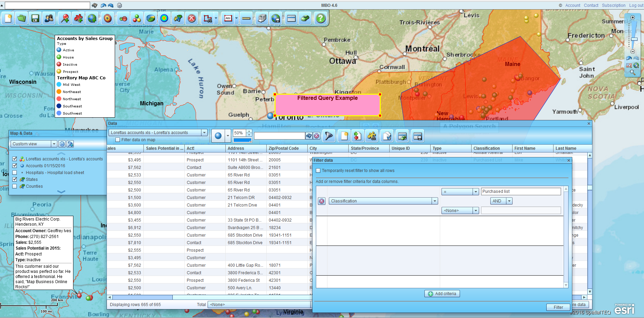The width and height of the screenshot is (644, 318).
Task: Open the Lorettas accounts dataset dropdown
Action: pyautogui.click(x=158, y=133)
